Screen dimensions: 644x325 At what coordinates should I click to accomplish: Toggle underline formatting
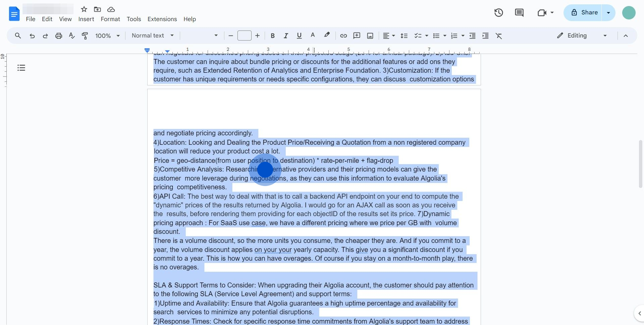click(x=299, y=36)
